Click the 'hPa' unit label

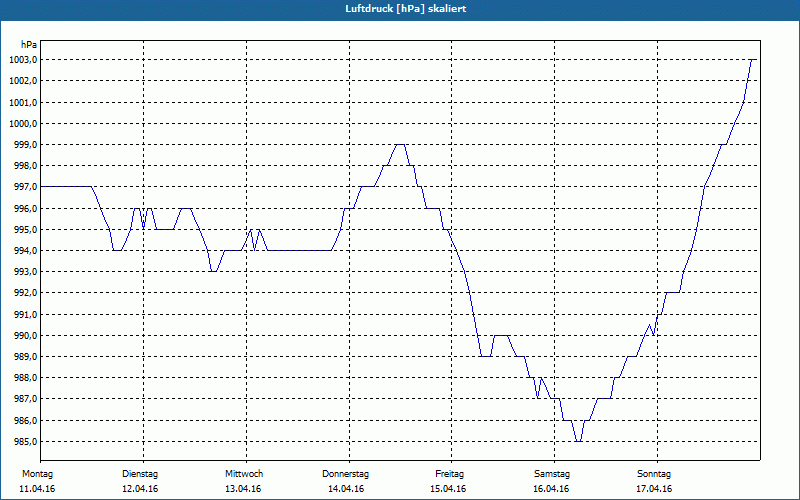pyautogui.click(x=29, y=45)
